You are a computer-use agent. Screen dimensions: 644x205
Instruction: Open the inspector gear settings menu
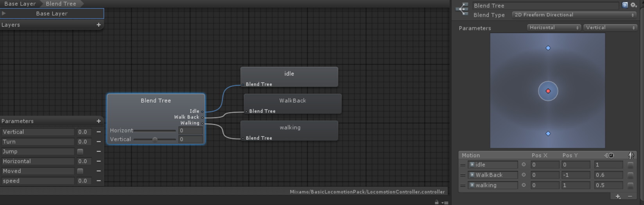click(x=633, y=5)
